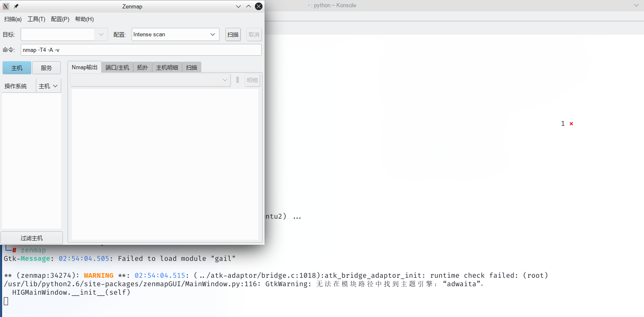The width and height of the screenshot is (644, 317).
Task: Select the 服务 services toggle button
Action: tap(46, 68)
